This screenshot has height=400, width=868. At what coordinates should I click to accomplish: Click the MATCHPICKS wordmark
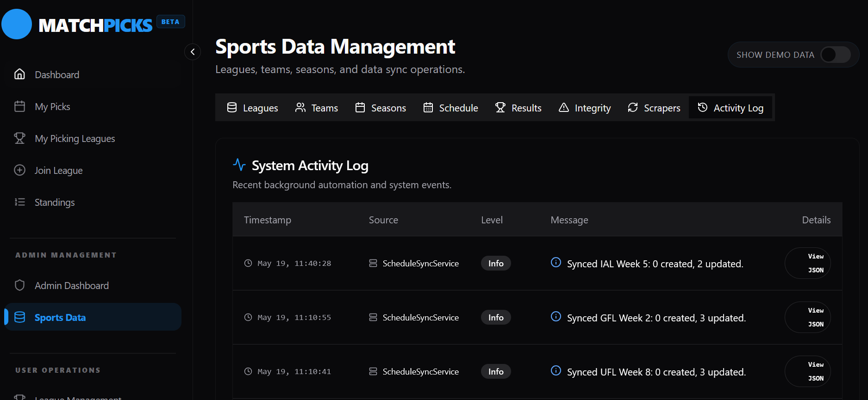pyautogui.click(x=95, y=25)
